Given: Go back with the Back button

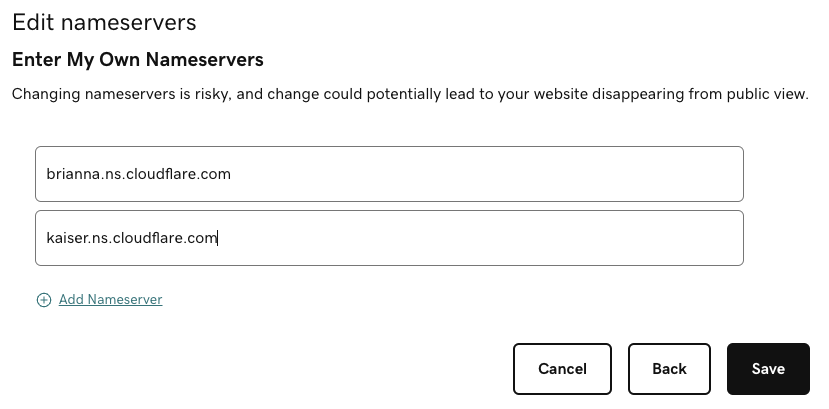Looking at the screenshot, I should pyautogui.click(x=669, y=369).
